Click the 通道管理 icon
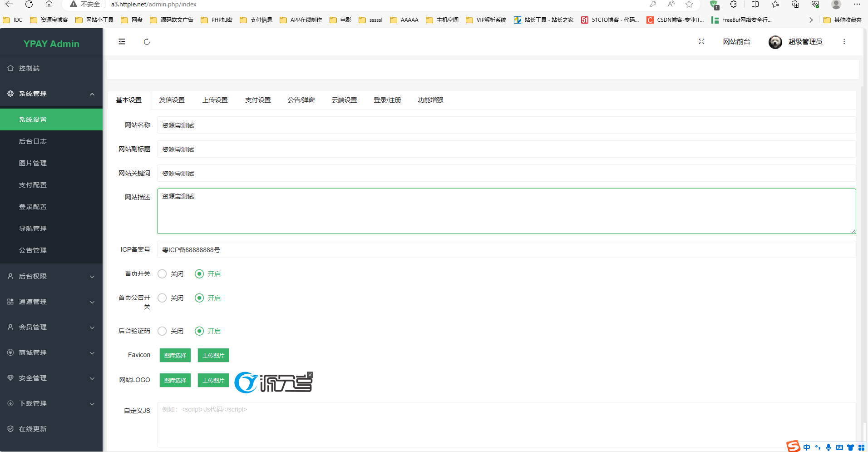 (x=10, y=302)
